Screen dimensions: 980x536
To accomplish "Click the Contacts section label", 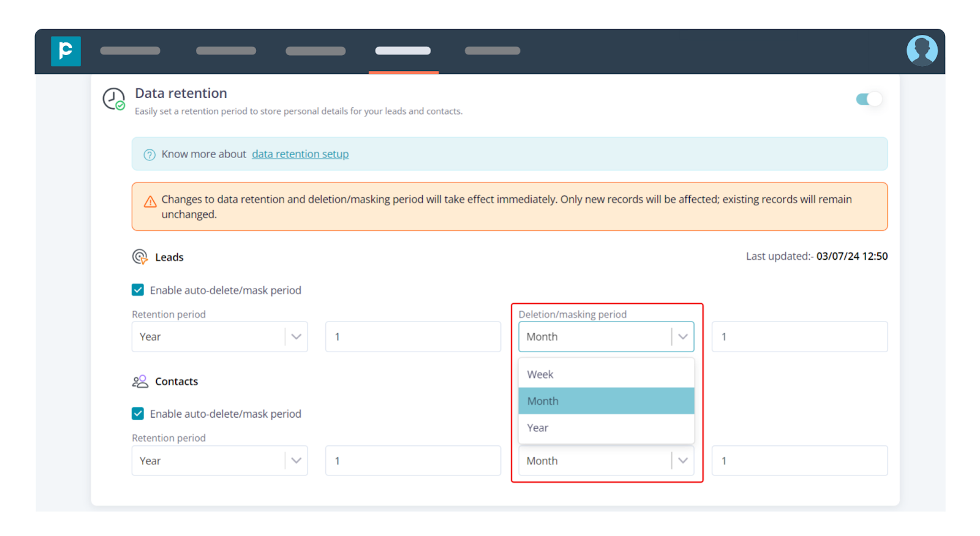I will [x=176, y=382].
